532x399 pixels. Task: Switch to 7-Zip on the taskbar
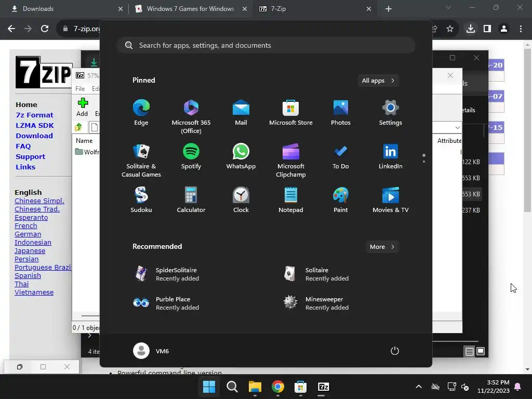pos(323,387)
